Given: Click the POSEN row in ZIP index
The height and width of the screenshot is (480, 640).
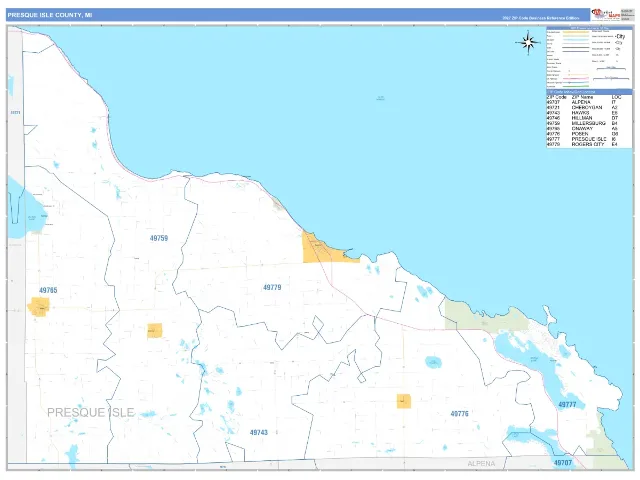Looking at the screenshot, I should tap(589, 134).
